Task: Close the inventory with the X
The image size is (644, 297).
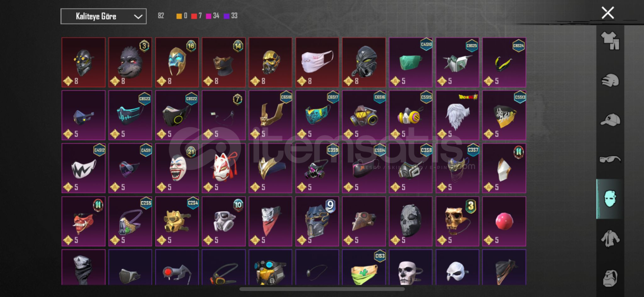Action: (x=607, y=13)
